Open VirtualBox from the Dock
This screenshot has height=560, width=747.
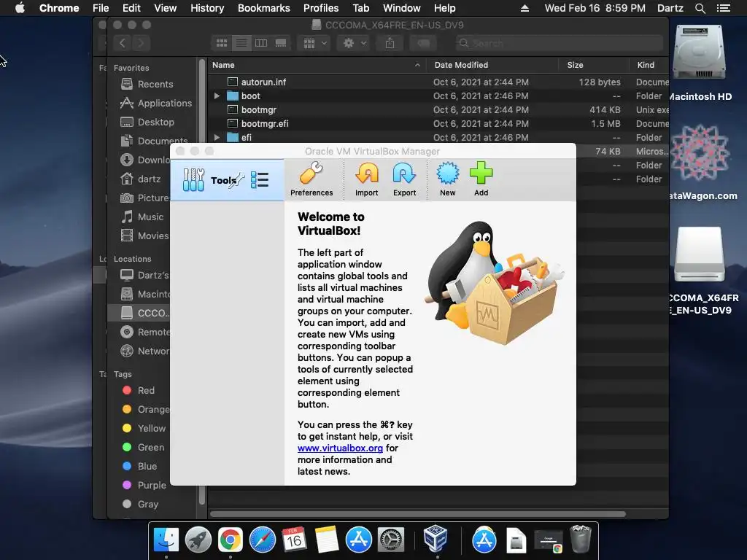pyautogui.click(x=436, y=539)
